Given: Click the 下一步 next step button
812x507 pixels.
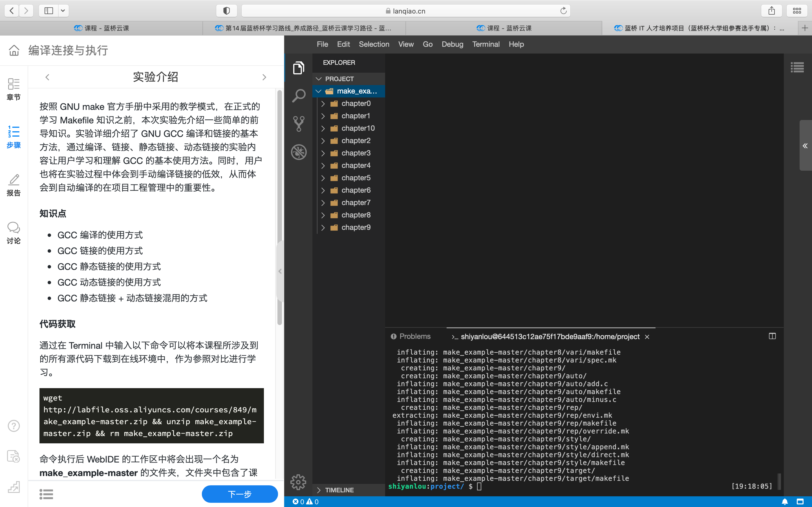Looking at the screenshot, I should pos(240,494).
